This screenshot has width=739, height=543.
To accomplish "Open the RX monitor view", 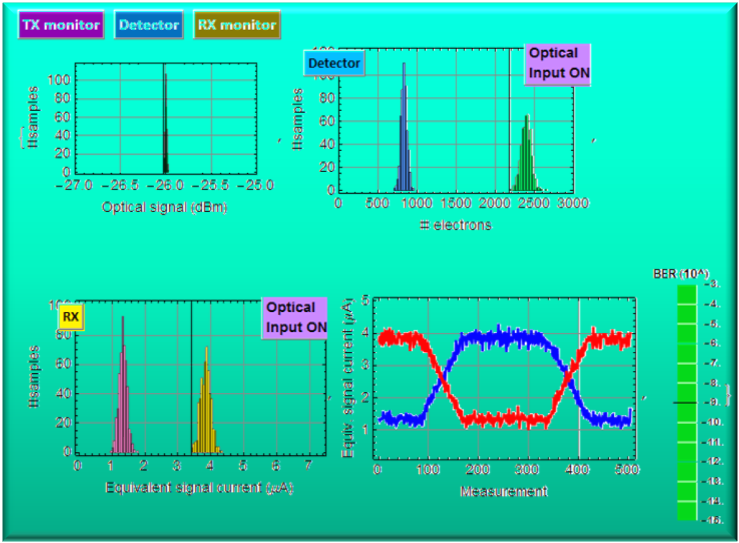I will [x=237, y=24].
